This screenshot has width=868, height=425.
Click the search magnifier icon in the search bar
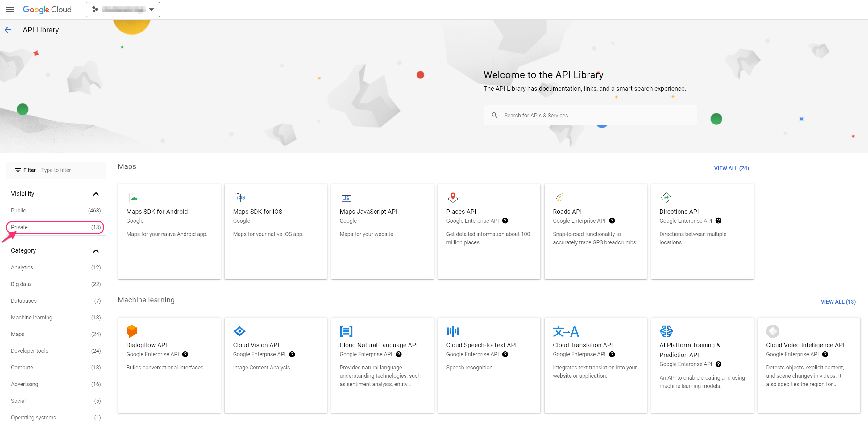click(494, 115)
